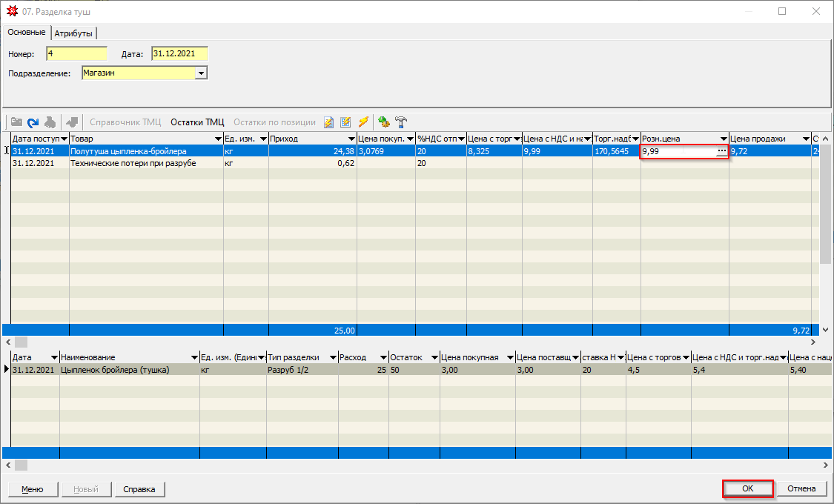
Task: Click the gray printer icon in toolbar
Action: click(50, 122)
